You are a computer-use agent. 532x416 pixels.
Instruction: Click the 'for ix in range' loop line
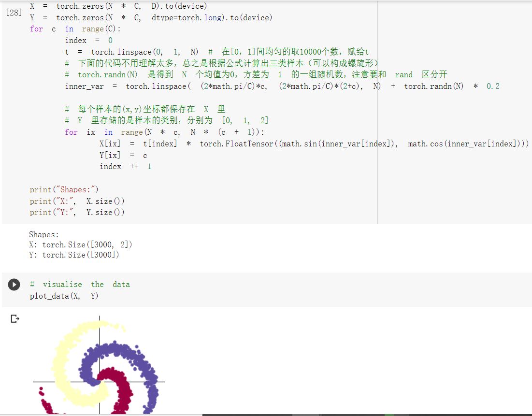pos(165,132)
